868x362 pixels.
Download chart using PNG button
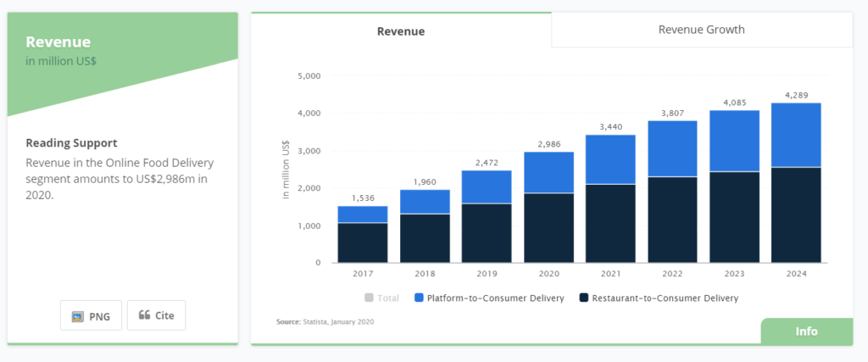(x=91, y=315)
